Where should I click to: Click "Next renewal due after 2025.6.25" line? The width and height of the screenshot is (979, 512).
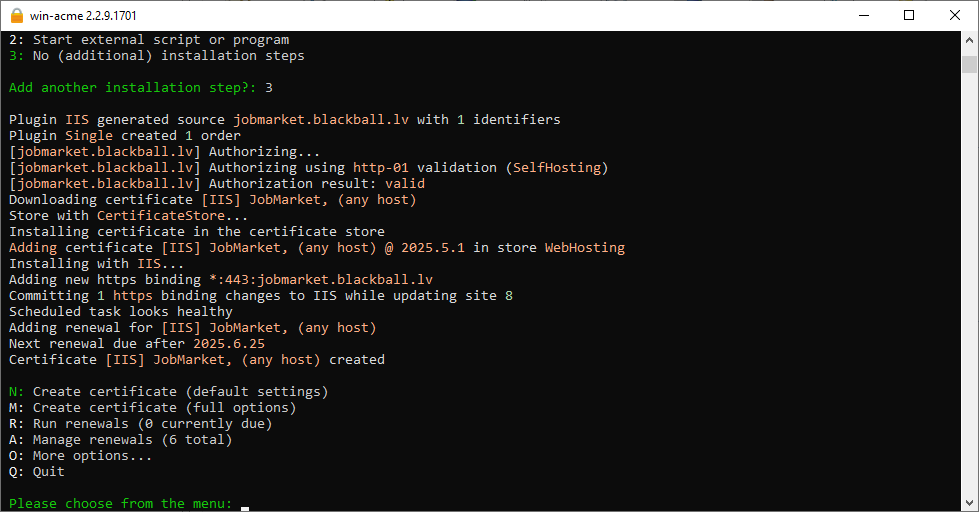point(137,344)
